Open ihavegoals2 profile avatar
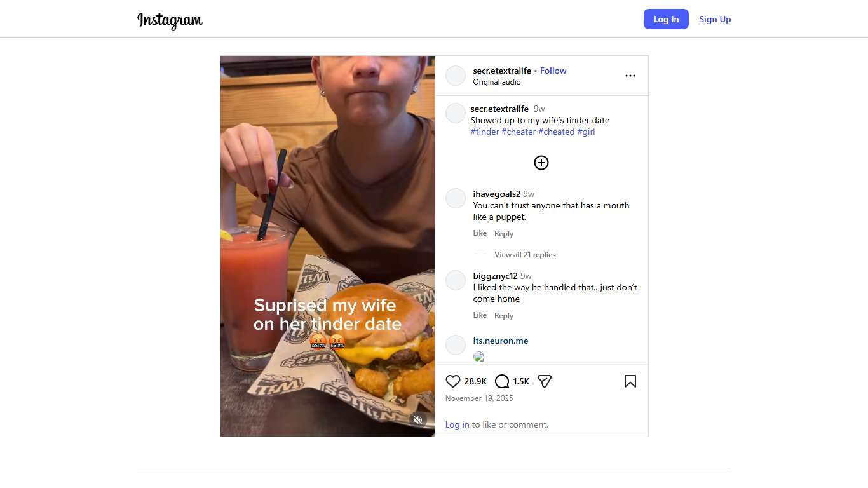This screenshot has width=868, height=488. pos(456,198)
